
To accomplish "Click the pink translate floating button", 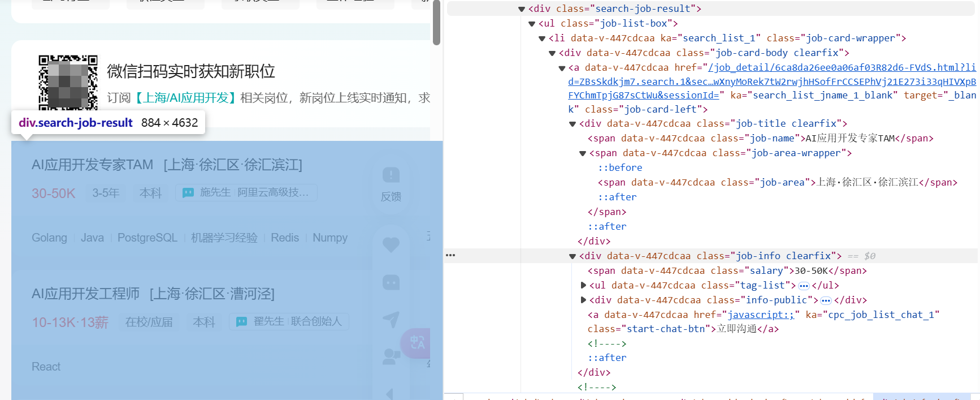I will point(417,342).
